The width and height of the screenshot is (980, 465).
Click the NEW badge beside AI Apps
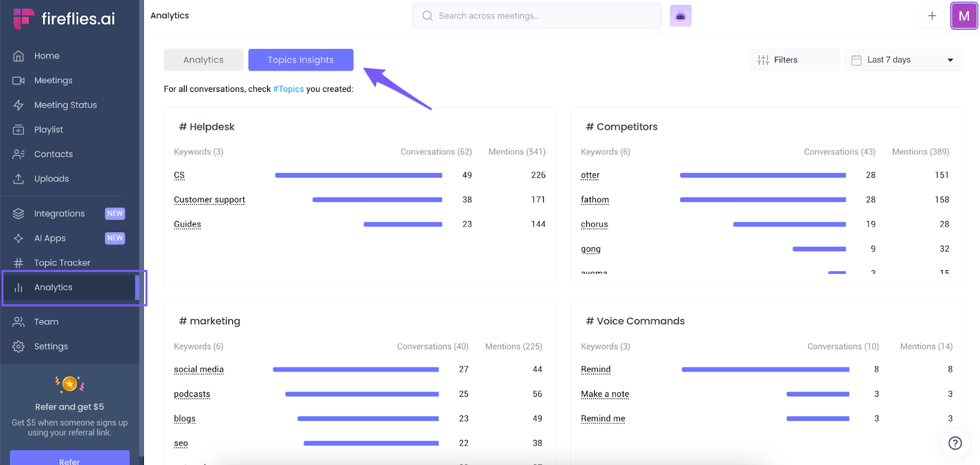click(x=115, y=238)
